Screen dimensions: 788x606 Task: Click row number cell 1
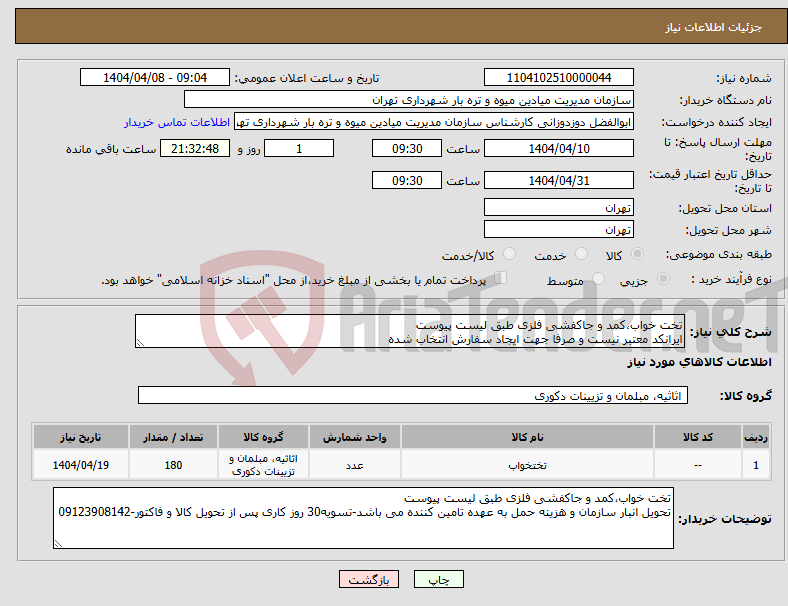point(755,465)
